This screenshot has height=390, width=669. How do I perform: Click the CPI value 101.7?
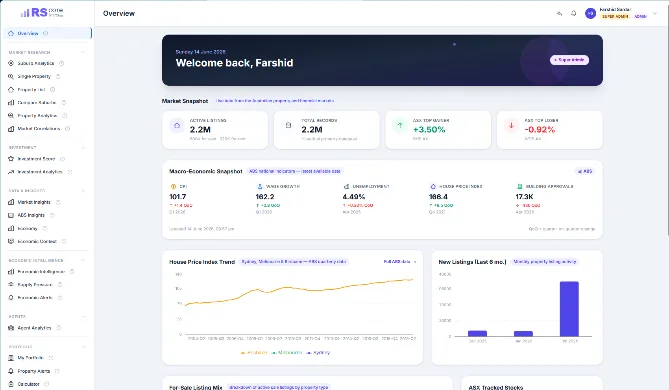coord(177,197)
